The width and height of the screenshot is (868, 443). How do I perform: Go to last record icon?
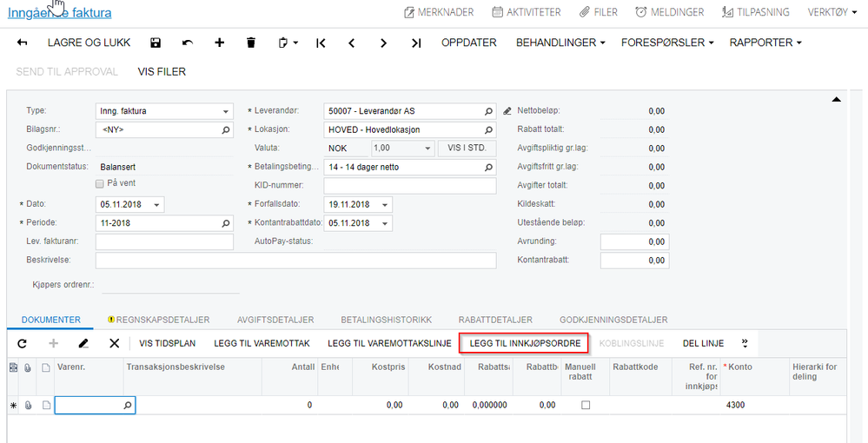coord(416,43)
